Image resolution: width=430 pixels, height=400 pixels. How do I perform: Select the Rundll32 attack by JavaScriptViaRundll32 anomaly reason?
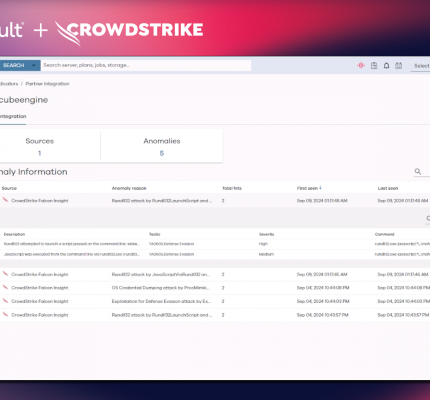pyautogui.click(x=161, y=274)
